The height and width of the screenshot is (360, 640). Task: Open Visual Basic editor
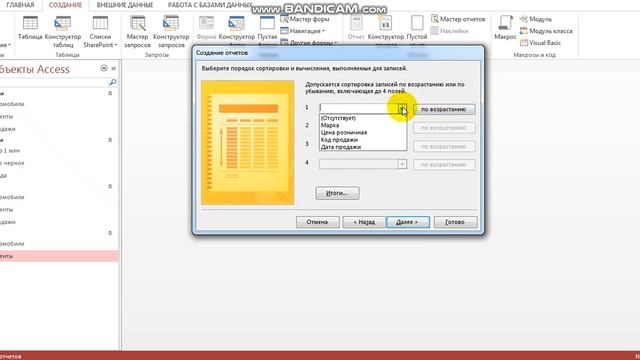coord(540,42)
